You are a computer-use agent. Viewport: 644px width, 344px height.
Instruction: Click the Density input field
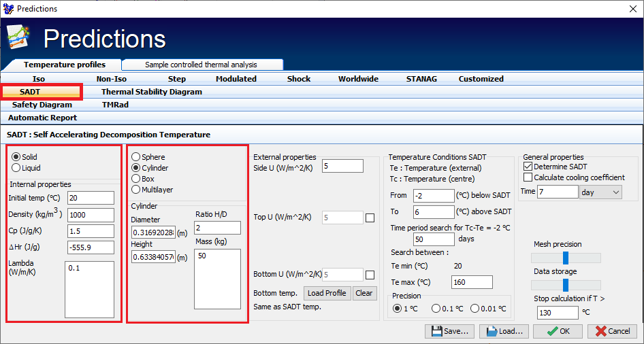tap(91, 214)
